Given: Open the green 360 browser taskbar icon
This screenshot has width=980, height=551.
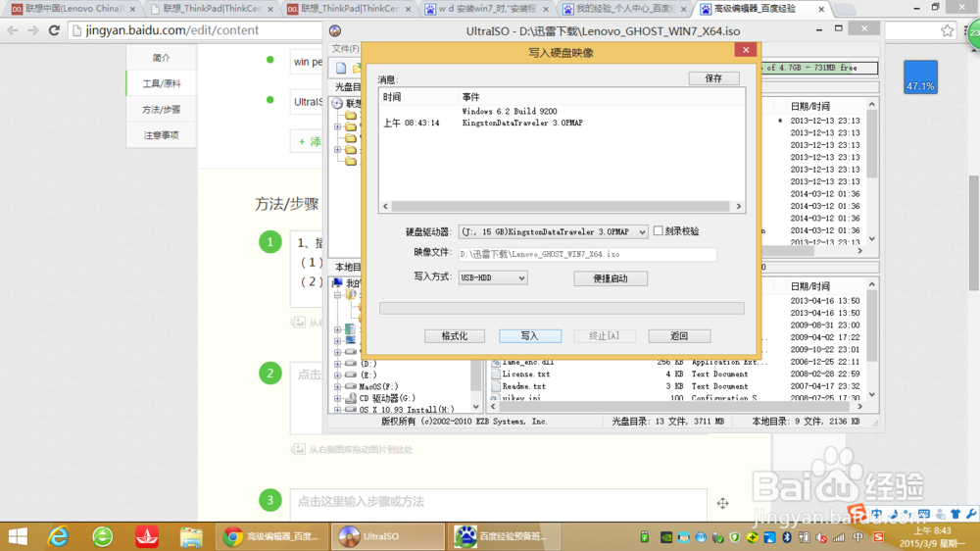Looking at the screenshot, I should click(x=103, y=536).
